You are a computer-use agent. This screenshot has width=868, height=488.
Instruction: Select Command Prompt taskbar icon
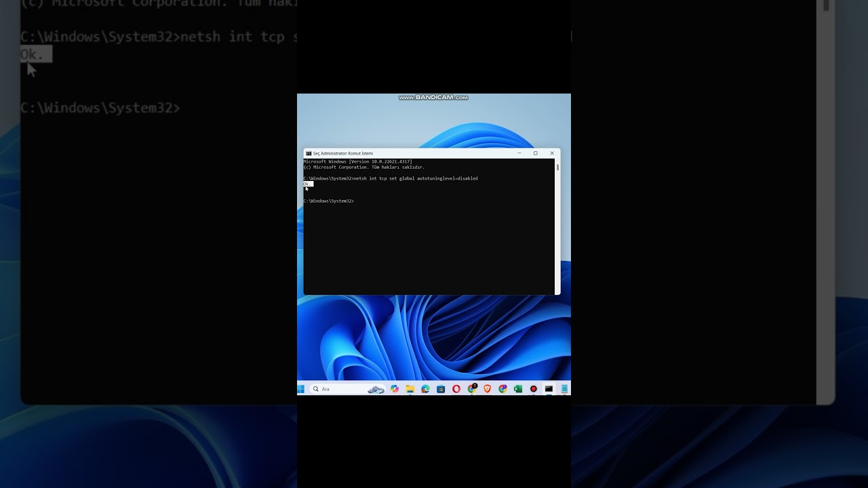coord(549,389)
